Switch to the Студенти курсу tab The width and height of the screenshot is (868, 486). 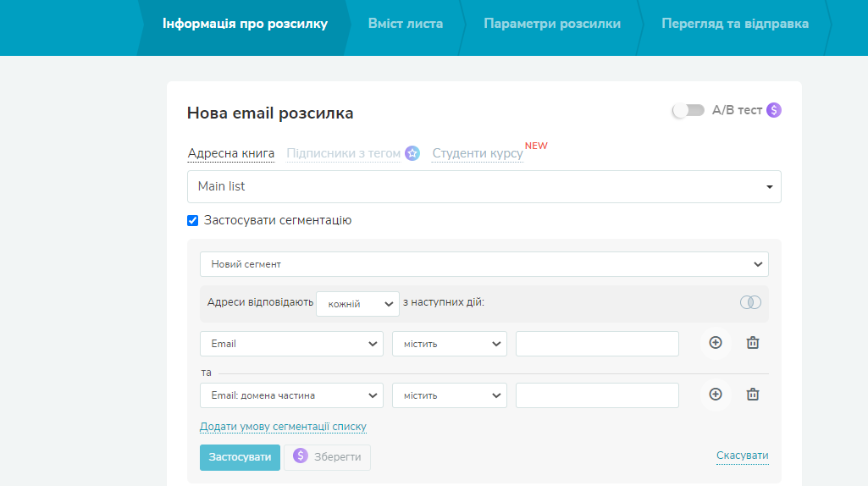478,153
